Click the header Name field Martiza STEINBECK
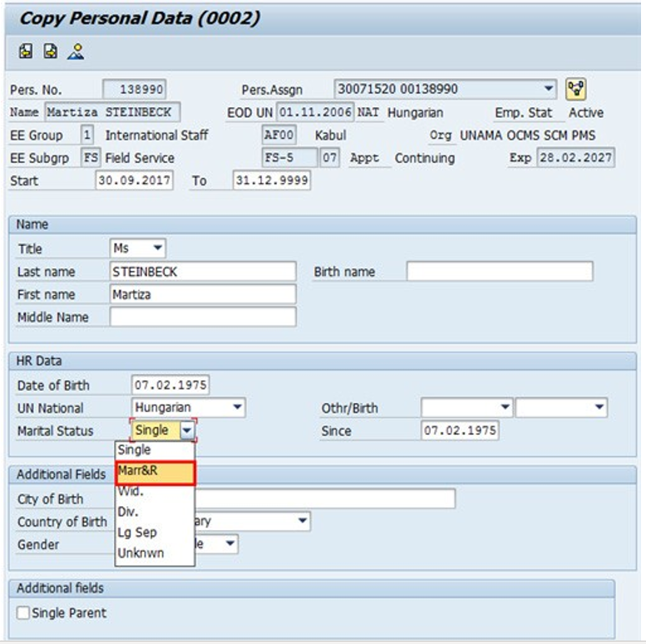 [x=112, y=112]
